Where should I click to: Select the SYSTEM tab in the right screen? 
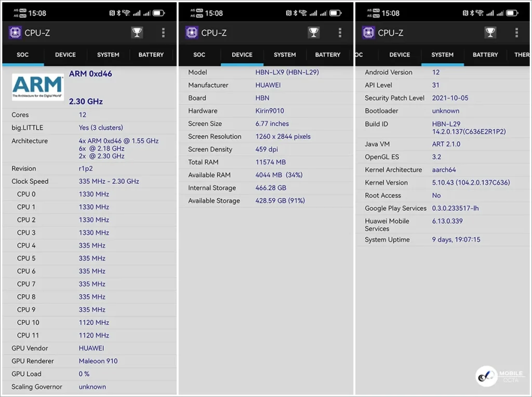pyautogui.click(x=443, y=54)
